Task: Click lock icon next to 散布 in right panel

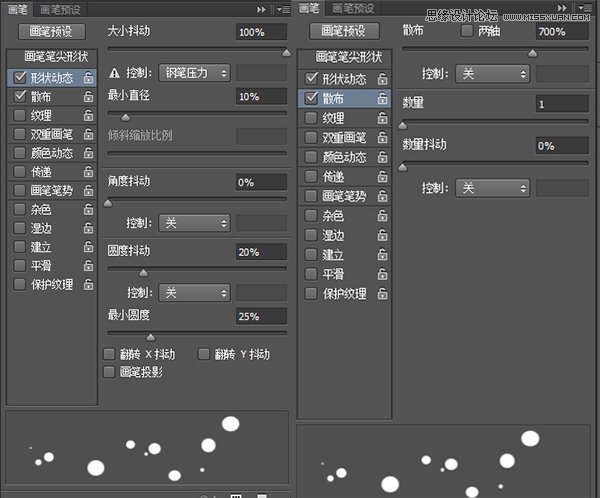Action: point(382,98)
